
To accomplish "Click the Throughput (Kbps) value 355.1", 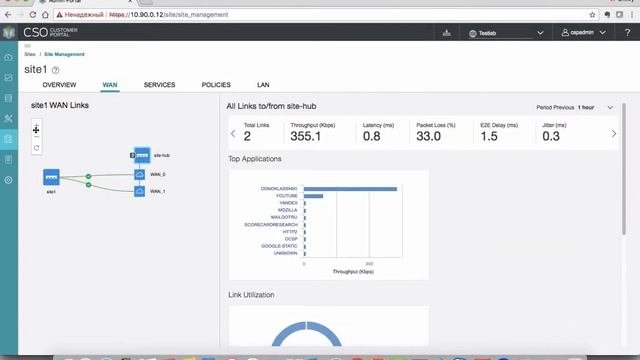I will [x=305, y=136].
